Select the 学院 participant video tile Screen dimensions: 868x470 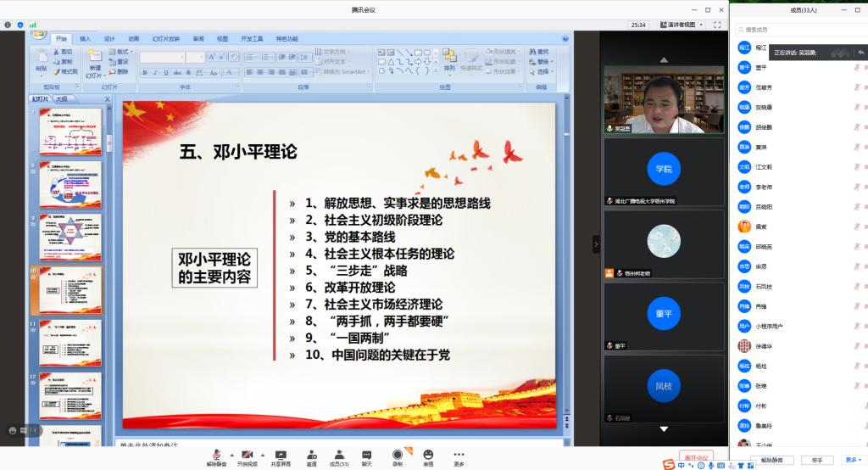pos(664,170)
